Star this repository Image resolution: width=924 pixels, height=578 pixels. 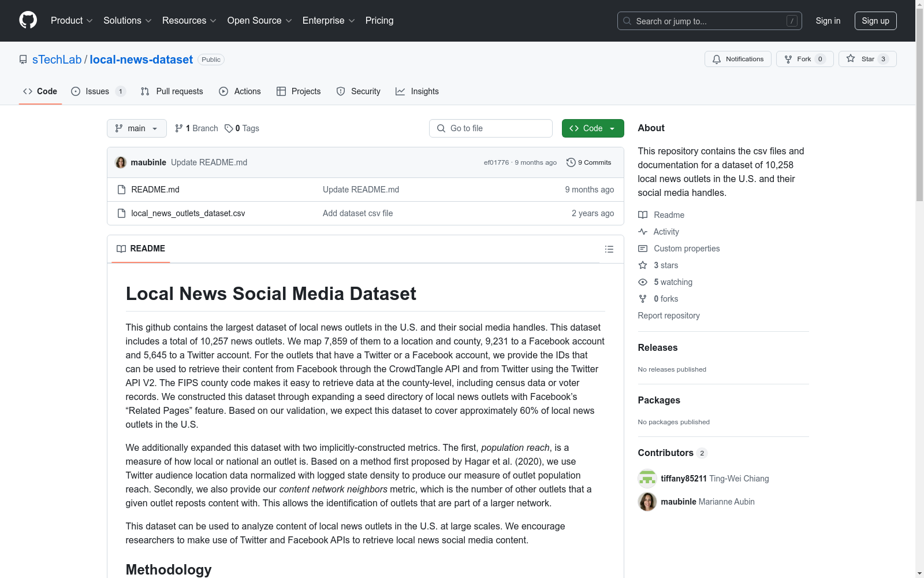pos(867,59)
